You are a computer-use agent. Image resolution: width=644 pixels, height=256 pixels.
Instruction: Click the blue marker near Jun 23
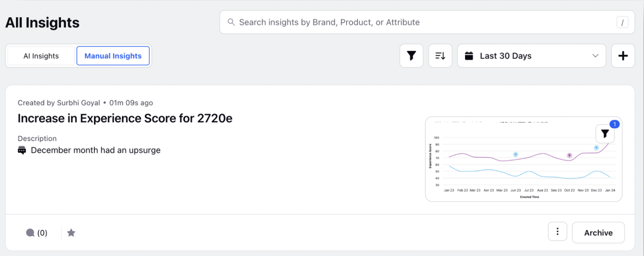515,154
